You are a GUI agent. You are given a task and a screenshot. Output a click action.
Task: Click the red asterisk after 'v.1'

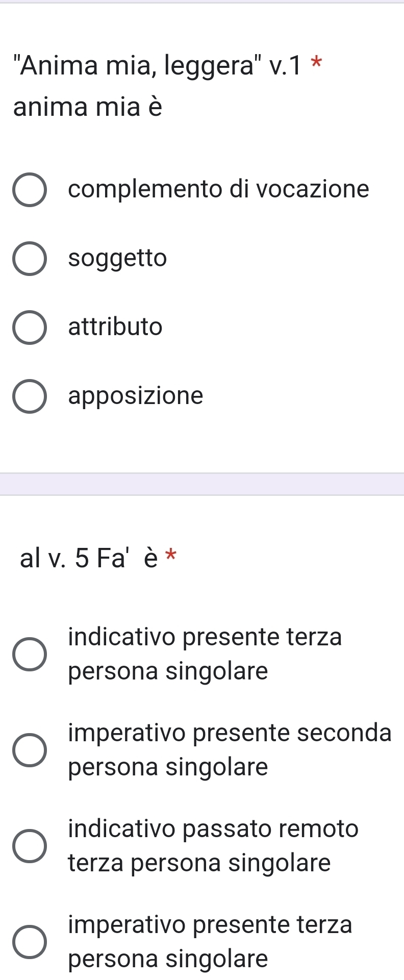click(317, 64)
